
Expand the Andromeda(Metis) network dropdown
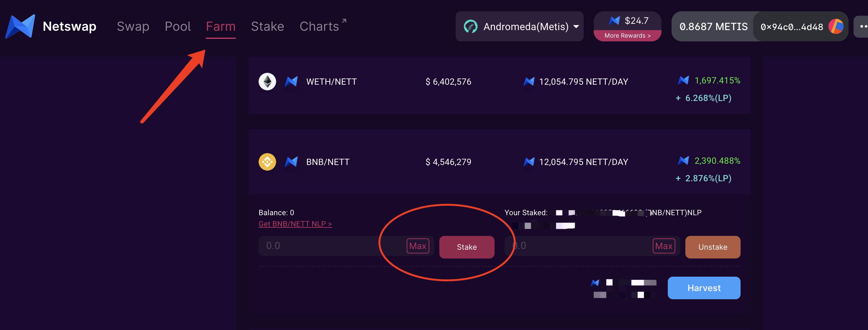point(519,26)
